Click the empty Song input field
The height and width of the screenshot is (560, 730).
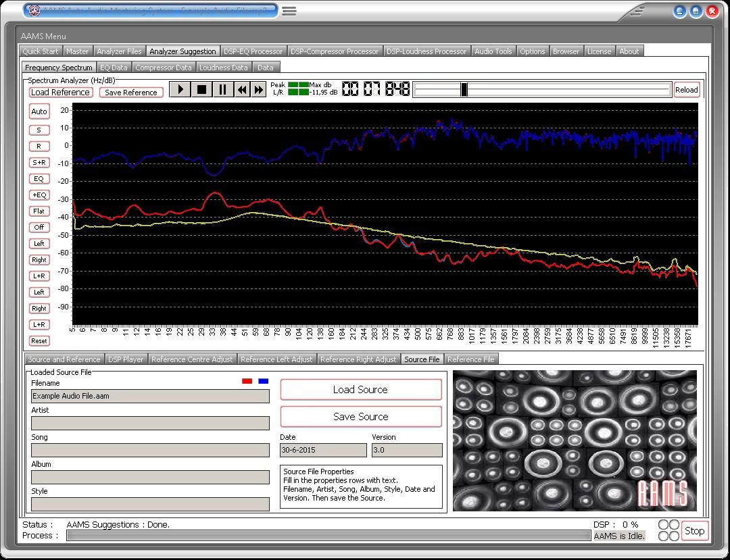point(150,450)
